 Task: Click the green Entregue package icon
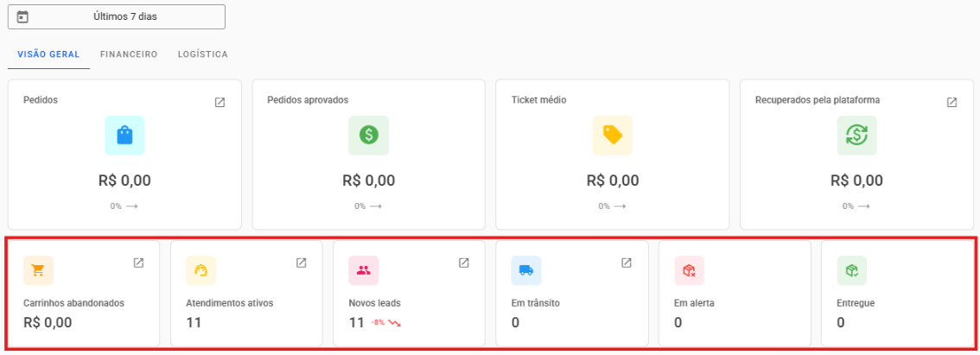point(851,270)
